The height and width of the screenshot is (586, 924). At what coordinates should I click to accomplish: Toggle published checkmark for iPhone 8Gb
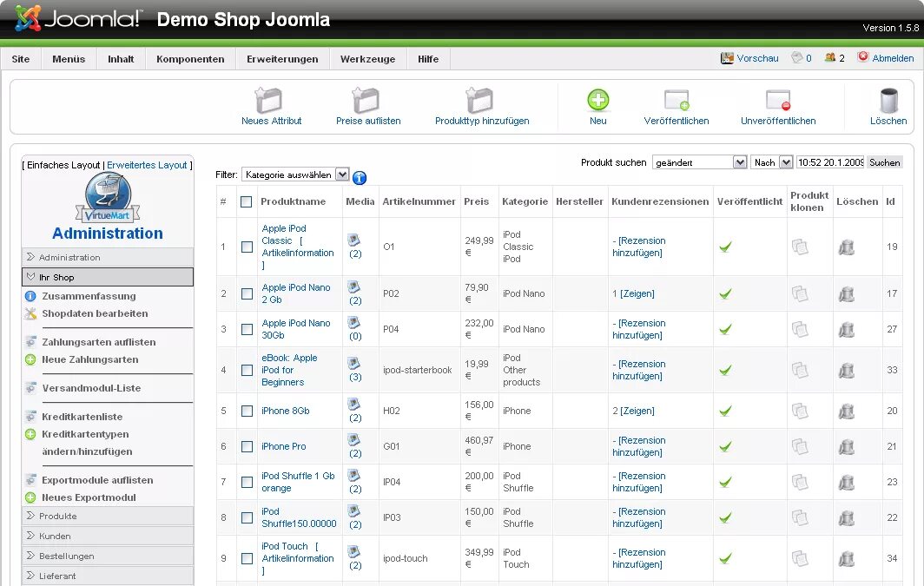click(x=725, y=411)
